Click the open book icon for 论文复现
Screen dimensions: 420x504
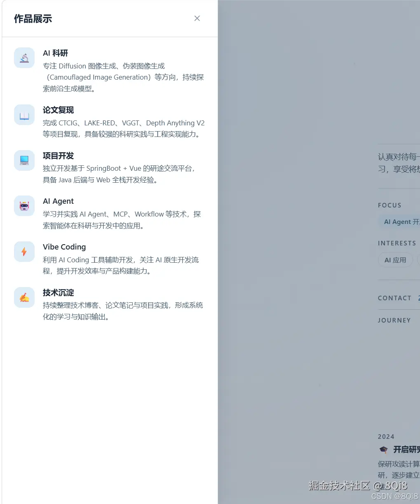(24, 115)
